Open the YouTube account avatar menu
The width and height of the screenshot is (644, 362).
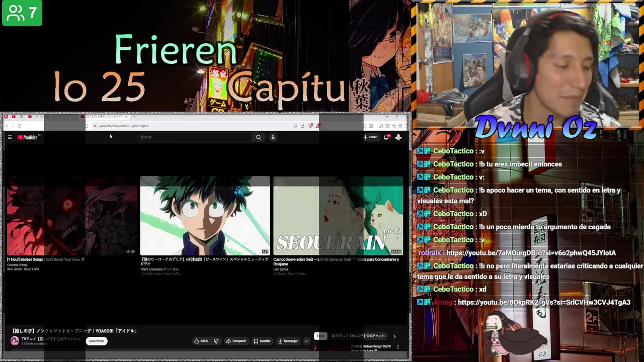tap(398, 137)
